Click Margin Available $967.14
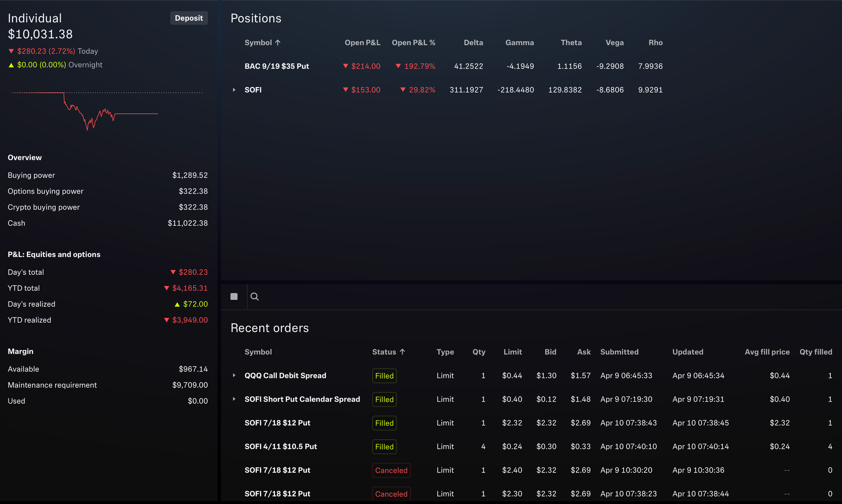This screenshot has height=504, width=842. (193, 369)
